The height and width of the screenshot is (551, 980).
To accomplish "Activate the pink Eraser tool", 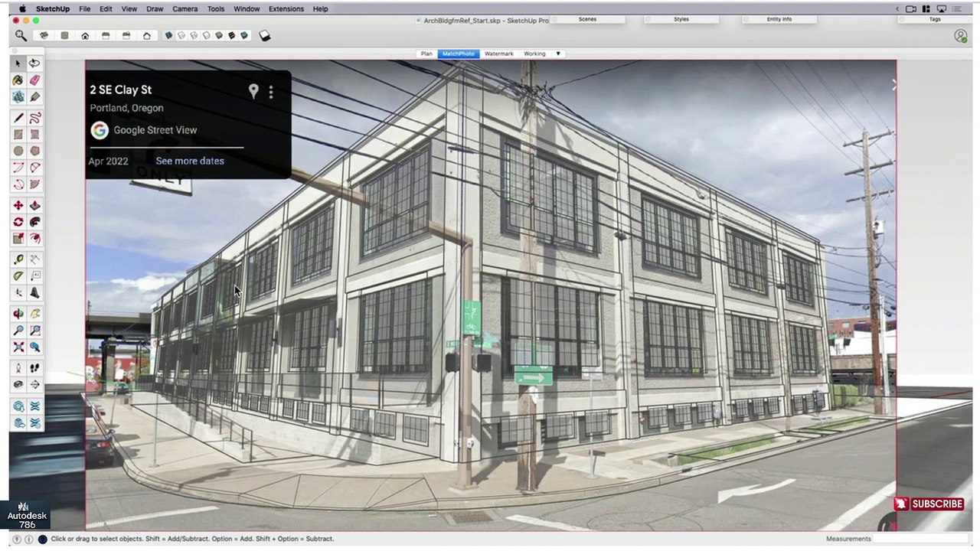I will pos(34,80).
